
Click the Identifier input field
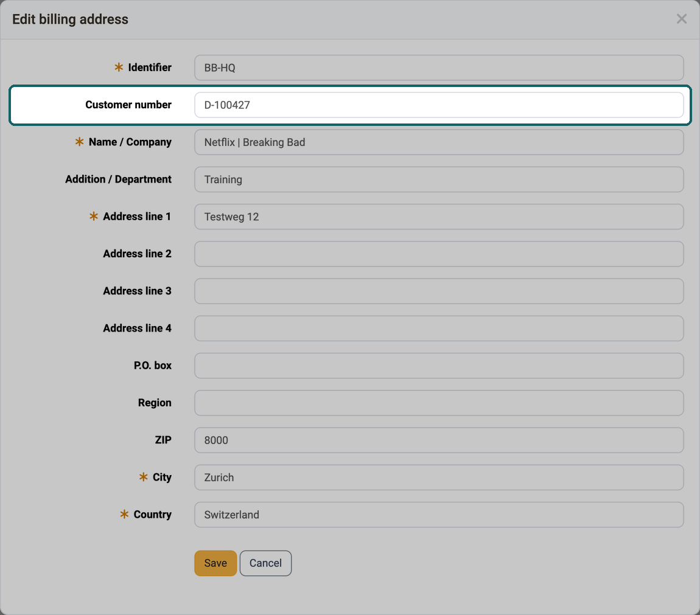(x=439, y=68)
